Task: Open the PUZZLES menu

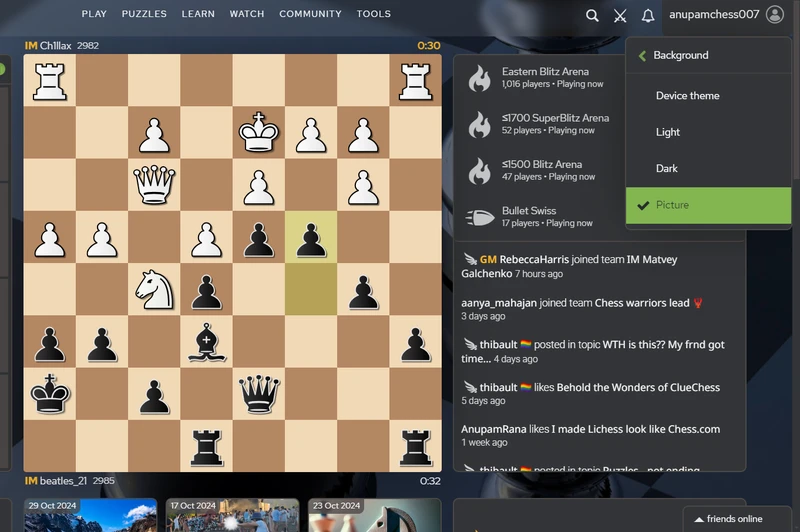Action: tap(144, 14)
